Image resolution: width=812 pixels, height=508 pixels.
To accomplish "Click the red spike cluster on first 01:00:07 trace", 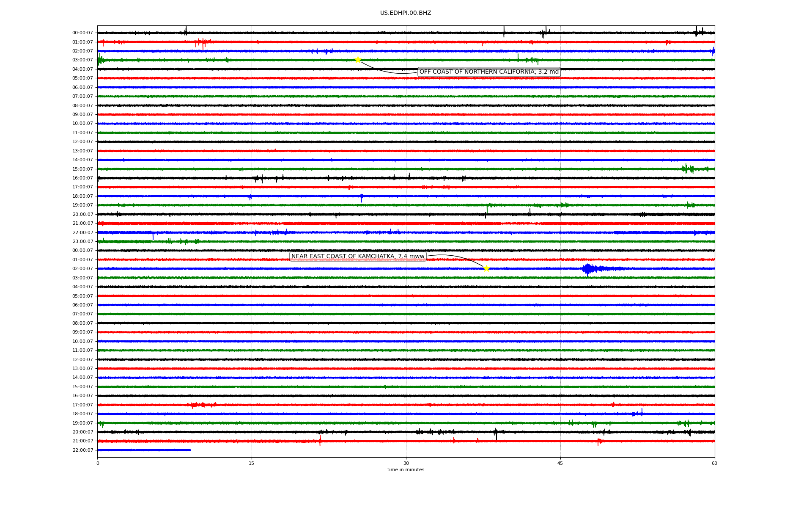I will pyautogui.click(x=202, y=42).
